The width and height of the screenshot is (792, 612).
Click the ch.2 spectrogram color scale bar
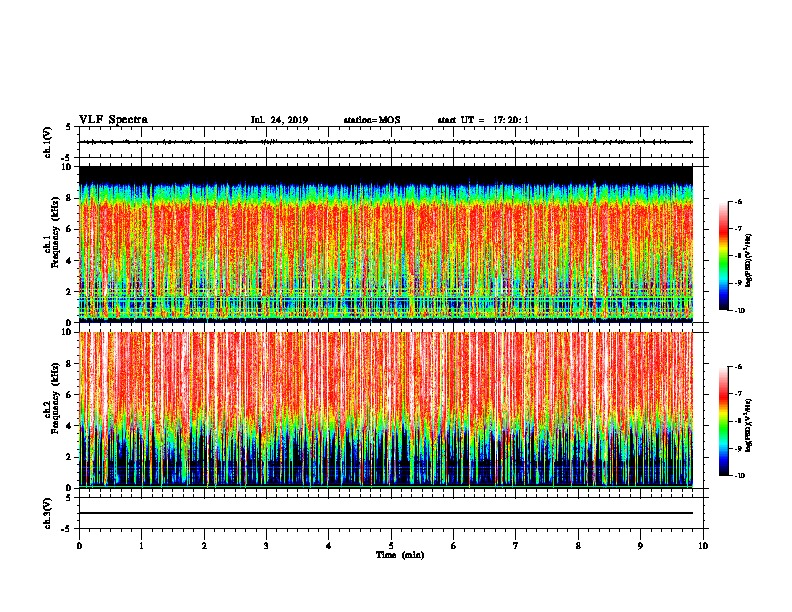tap(723, 421)
